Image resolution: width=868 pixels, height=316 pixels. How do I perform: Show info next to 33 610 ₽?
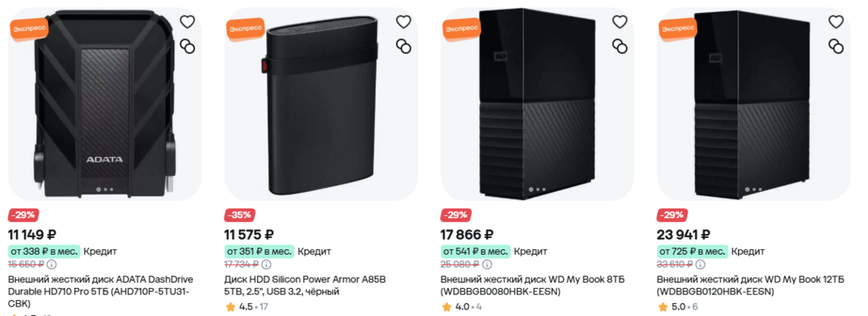tap(700, 264)
